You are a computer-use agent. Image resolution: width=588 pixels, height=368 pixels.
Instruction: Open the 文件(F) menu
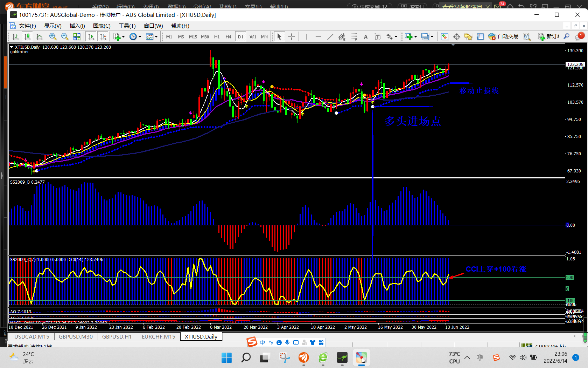[27, 26]
